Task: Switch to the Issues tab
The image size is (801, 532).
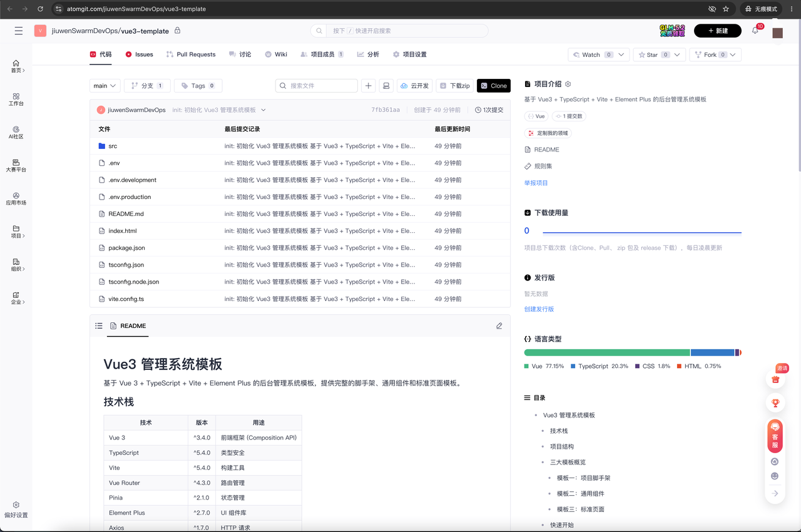Action: click(x=139, y=54)
